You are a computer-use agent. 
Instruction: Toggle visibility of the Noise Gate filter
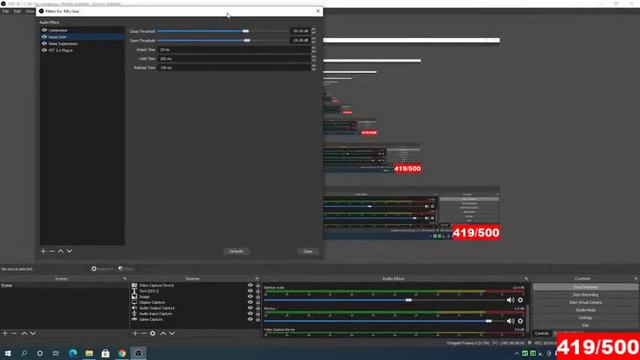[44, 37]
